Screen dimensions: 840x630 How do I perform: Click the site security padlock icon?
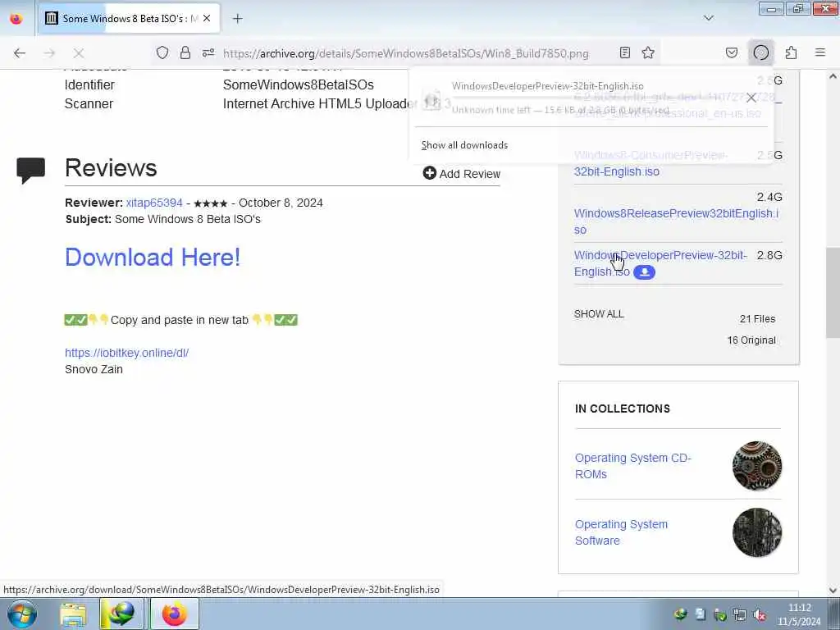(185, 52)
